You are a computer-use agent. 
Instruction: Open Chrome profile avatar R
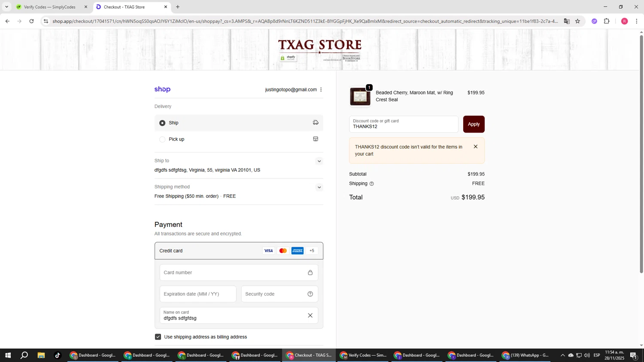(624, 21)
